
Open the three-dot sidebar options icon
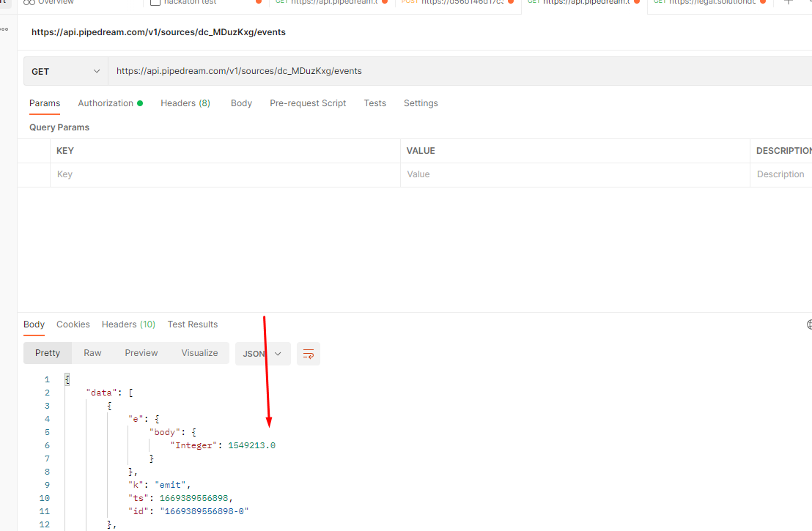point(4,29)
